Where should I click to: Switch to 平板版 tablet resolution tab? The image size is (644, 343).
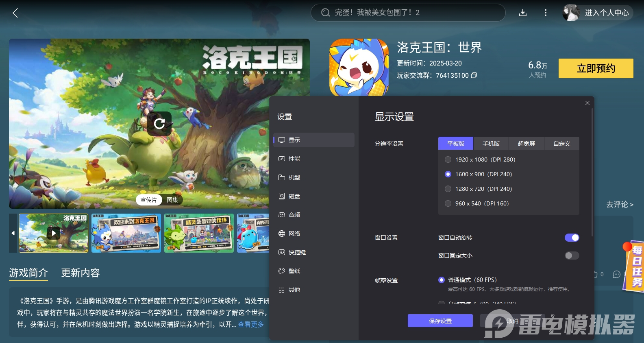tap(456, 144)
